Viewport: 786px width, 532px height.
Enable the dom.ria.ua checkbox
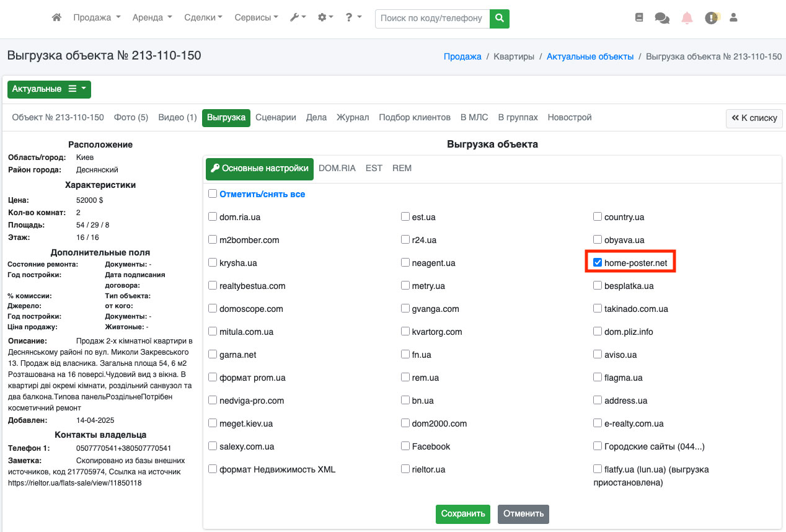(x=213, y=217)
